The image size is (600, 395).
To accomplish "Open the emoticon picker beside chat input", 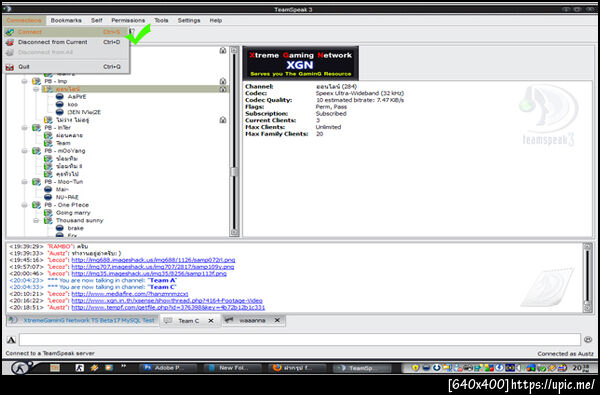I will (588, 340).
